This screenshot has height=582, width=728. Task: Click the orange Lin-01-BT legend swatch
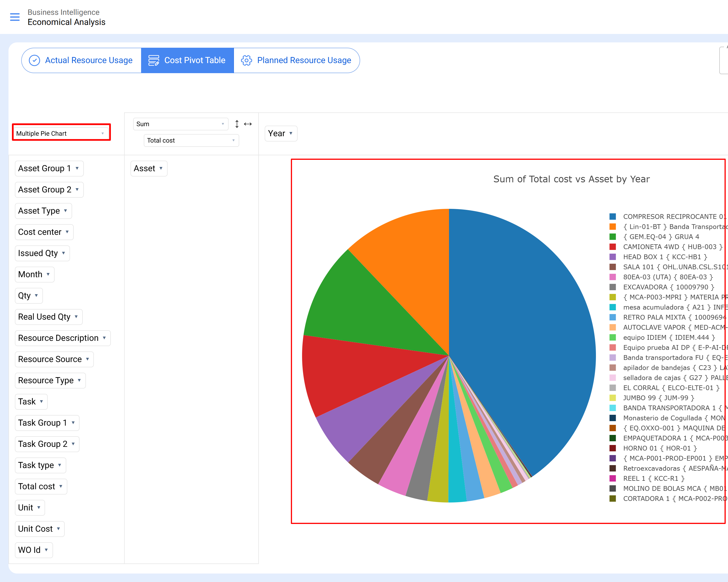(x=613, y=227)
